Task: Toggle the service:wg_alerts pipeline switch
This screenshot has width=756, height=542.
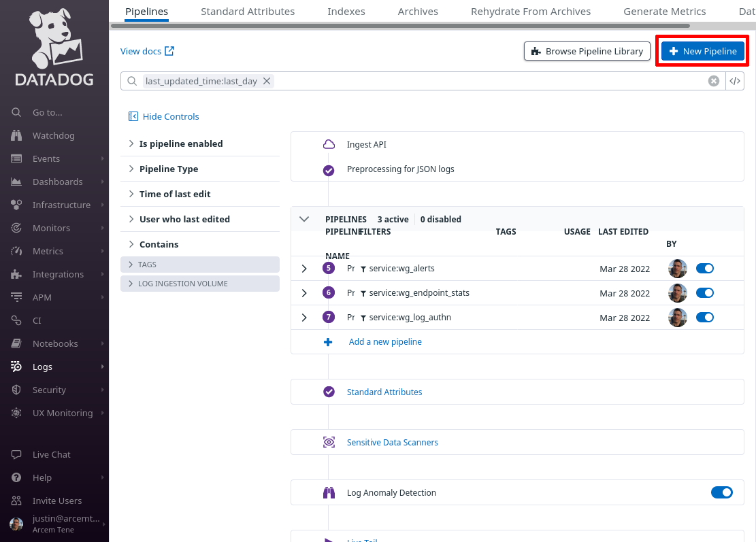Action: pyautogui.click(x=705, y=269)
